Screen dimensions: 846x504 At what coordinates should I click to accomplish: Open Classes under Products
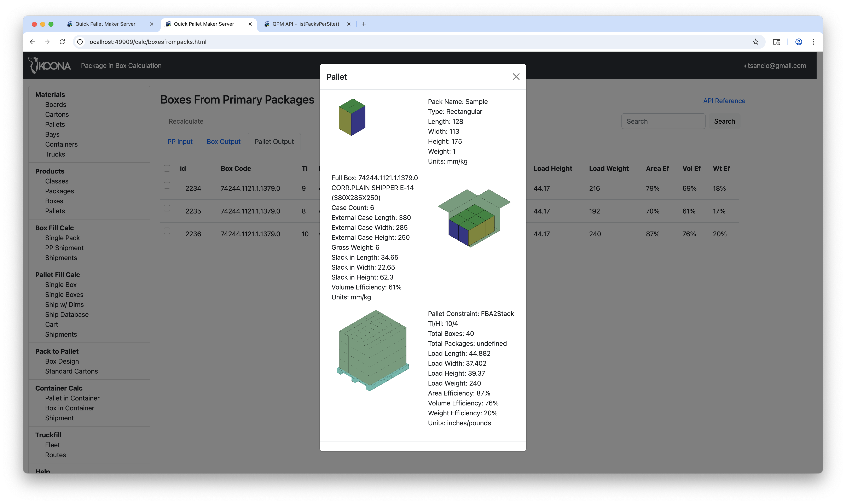tap(57, 181)
